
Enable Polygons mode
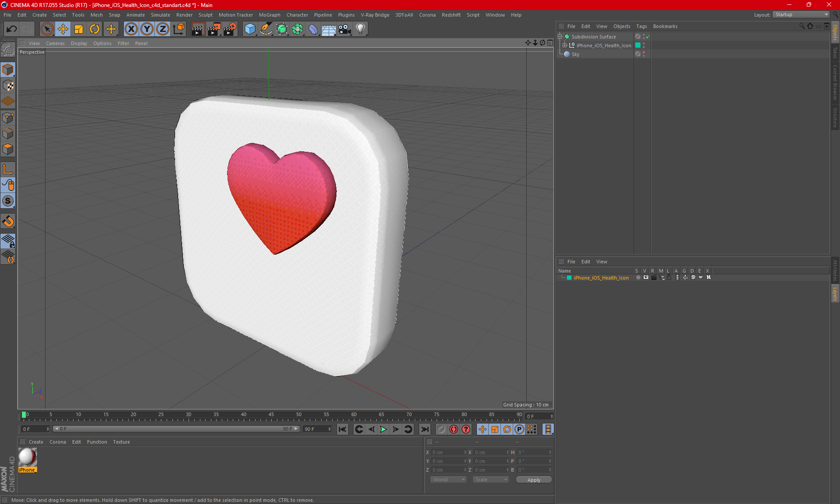tap(8, 149)
